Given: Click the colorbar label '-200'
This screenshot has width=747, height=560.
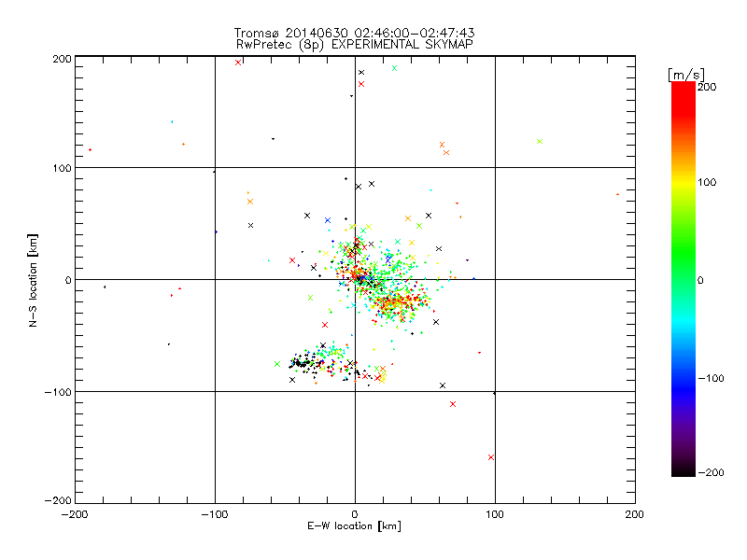Looking at the screenshot, I should point(711,473).
